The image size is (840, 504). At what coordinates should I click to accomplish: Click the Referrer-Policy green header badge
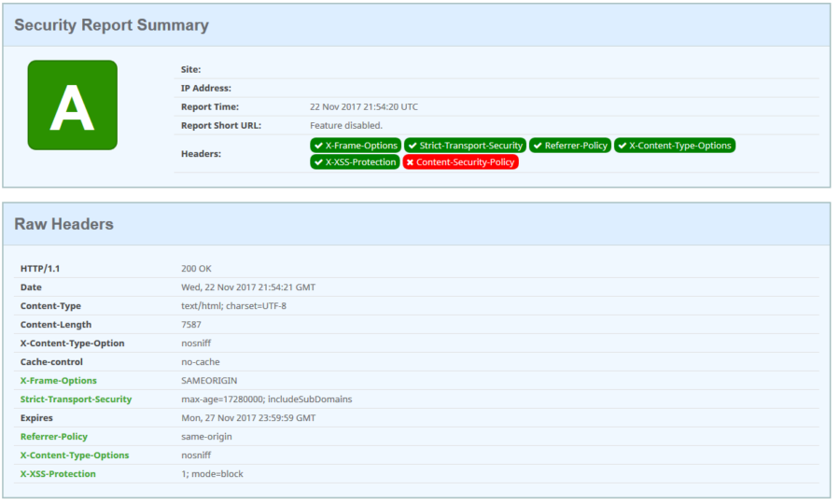[x=570, y=146]
